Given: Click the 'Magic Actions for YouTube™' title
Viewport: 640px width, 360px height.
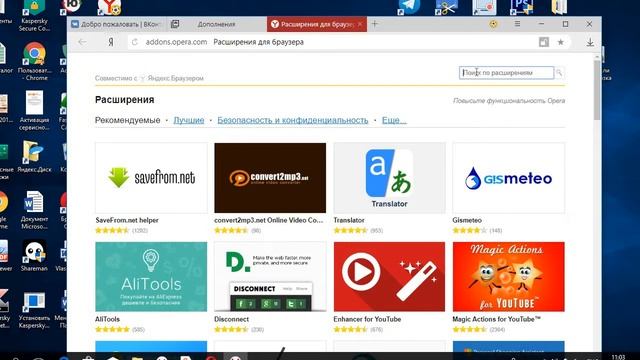Looking at the screenshot, I should point(496,319).
